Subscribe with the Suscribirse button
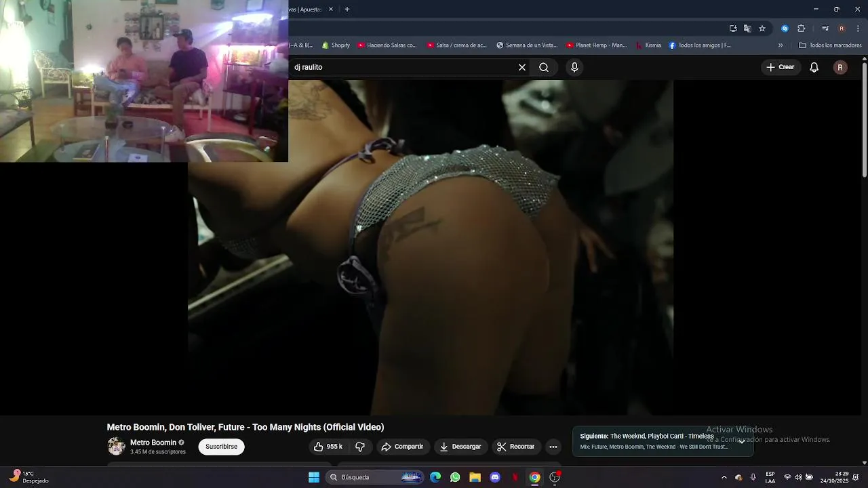The image size is (868, 488). pyautogui.click(x=221, y=447)
